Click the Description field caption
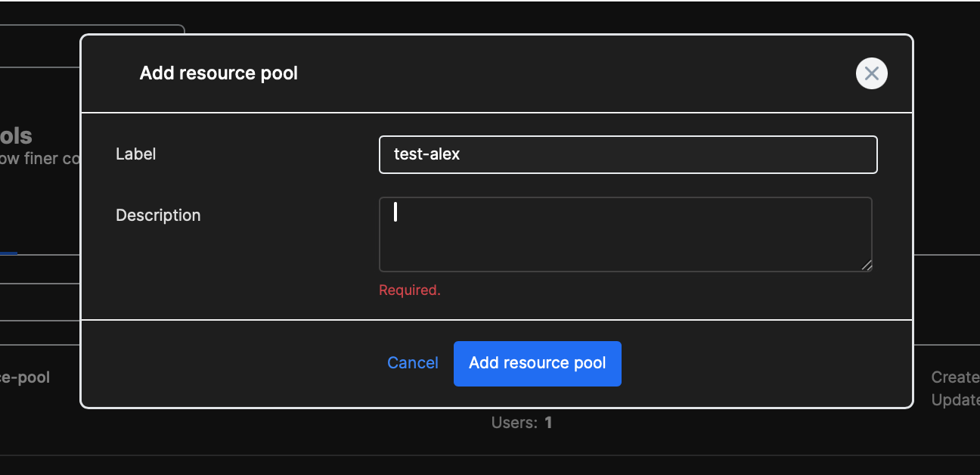980x475 pixels. [x=158, y=216]
